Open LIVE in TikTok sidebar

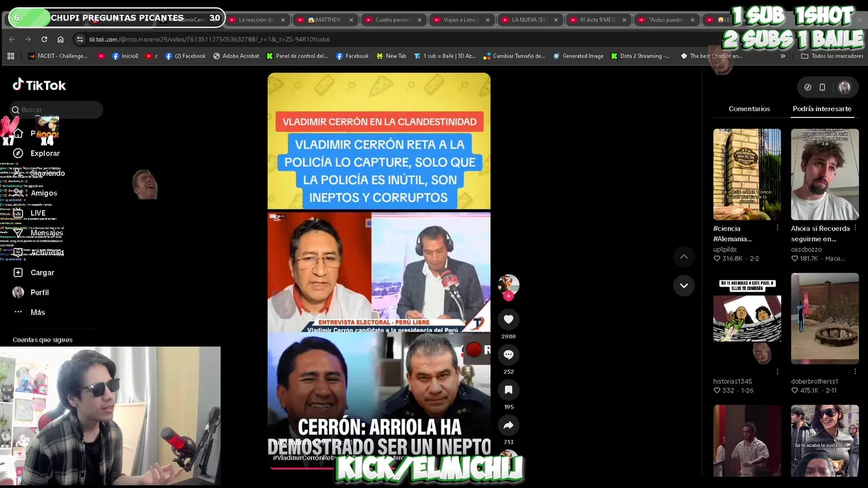pos(38,213)
